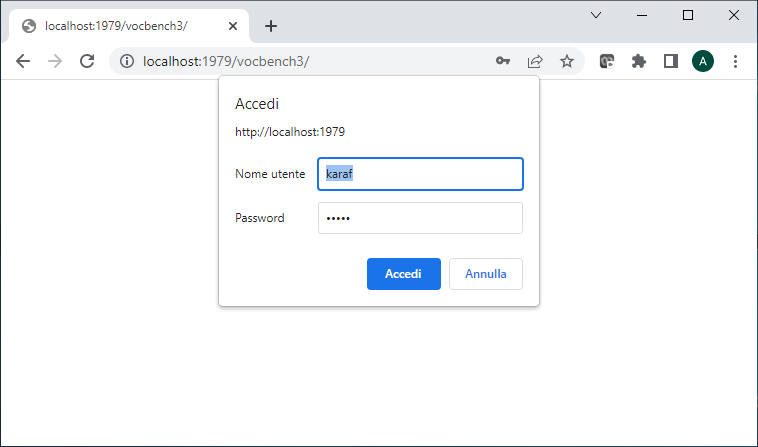Click the address bar URL text
758x447 pixels.
click(226, 61)
